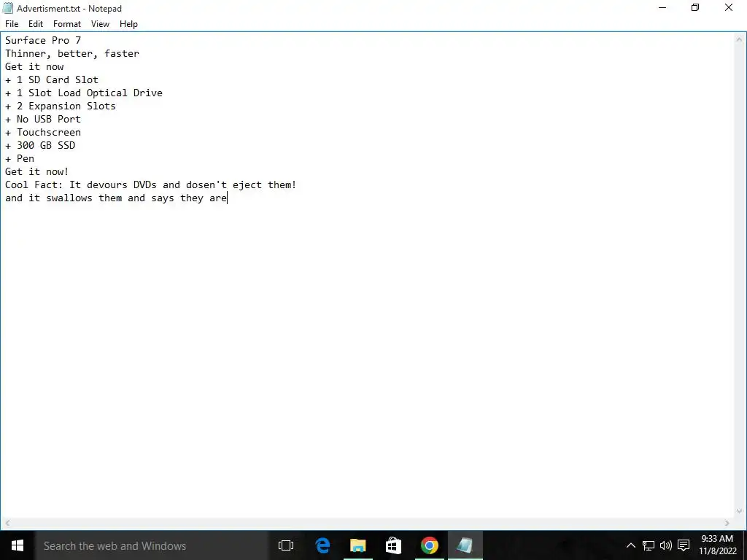Image resolution: width=747 pixels, height=560 pixels.
Task: Click the '+ No USB Port' line
Action: tap(43, 119)
